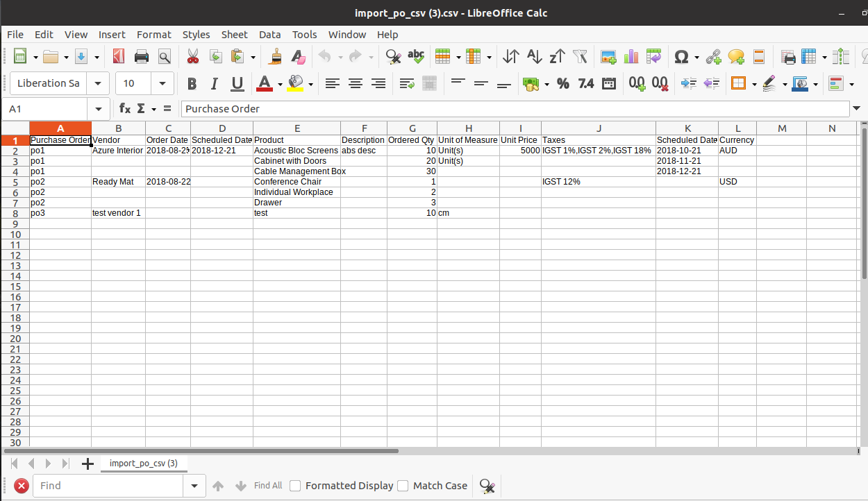Click the Sum sigma icon
This screenshot has height=501, width=868.
click(141, 108)
